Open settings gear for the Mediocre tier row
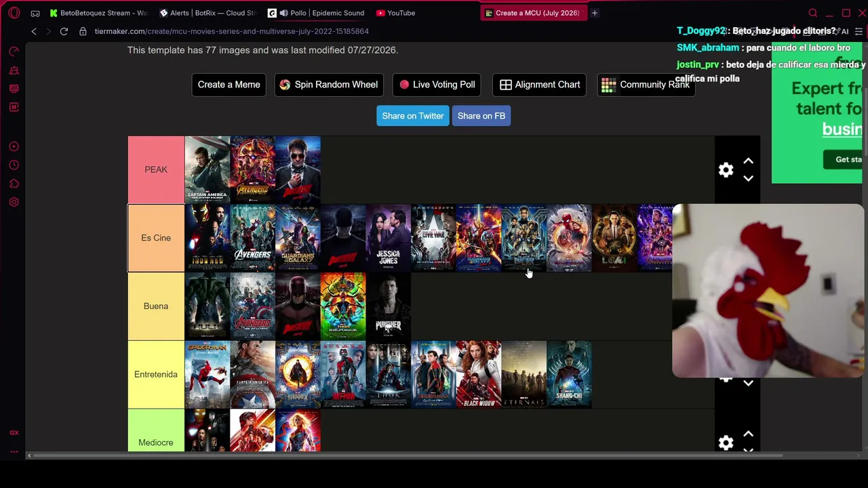The image size is (868, 488). pyautogui.click(x=726, y=443)
